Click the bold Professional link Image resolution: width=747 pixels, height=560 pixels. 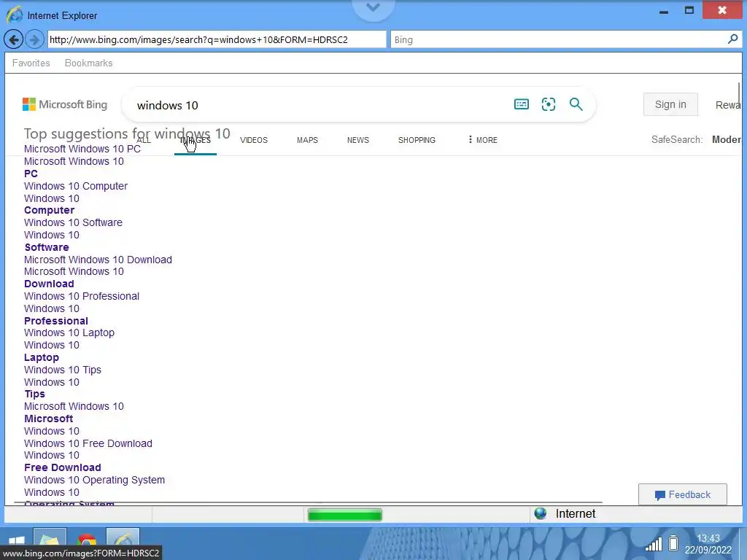pos(56,321)
